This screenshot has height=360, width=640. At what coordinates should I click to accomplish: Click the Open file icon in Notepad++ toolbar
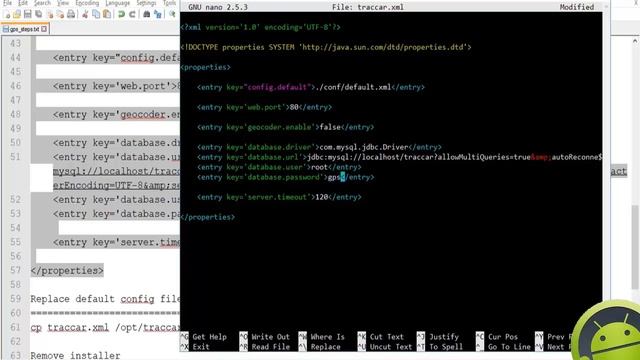(x=17, y=14)
